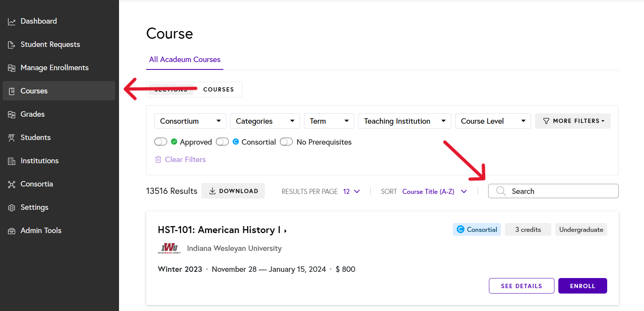
Task: Enable the Approved filter toggle
Action: pyautogui.click(x=161, y=142)
